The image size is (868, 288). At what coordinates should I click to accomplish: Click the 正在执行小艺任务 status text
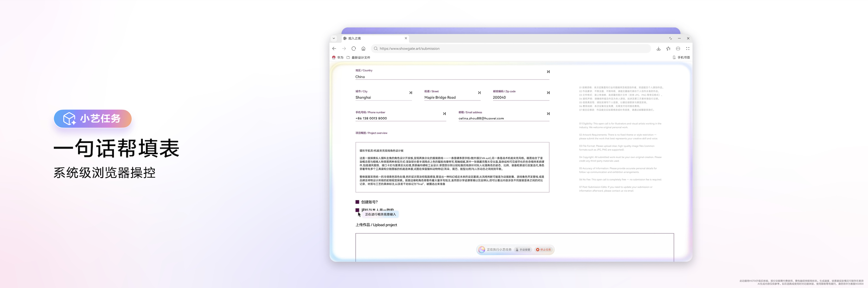coord(499,250)
